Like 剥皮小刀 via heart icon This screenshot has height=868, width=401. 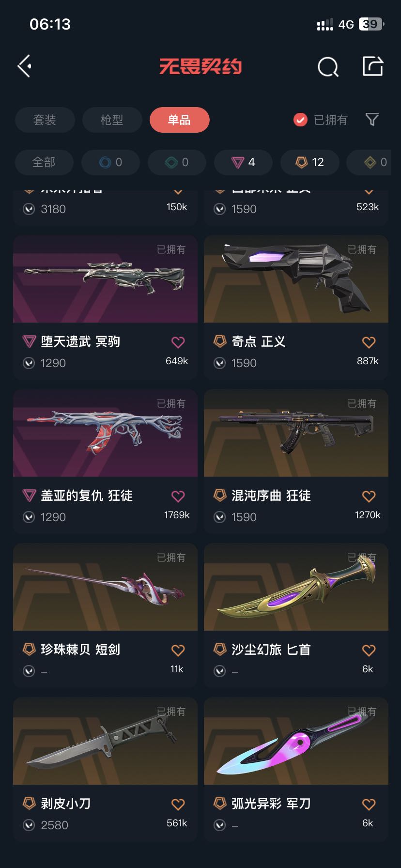[178, 804]
